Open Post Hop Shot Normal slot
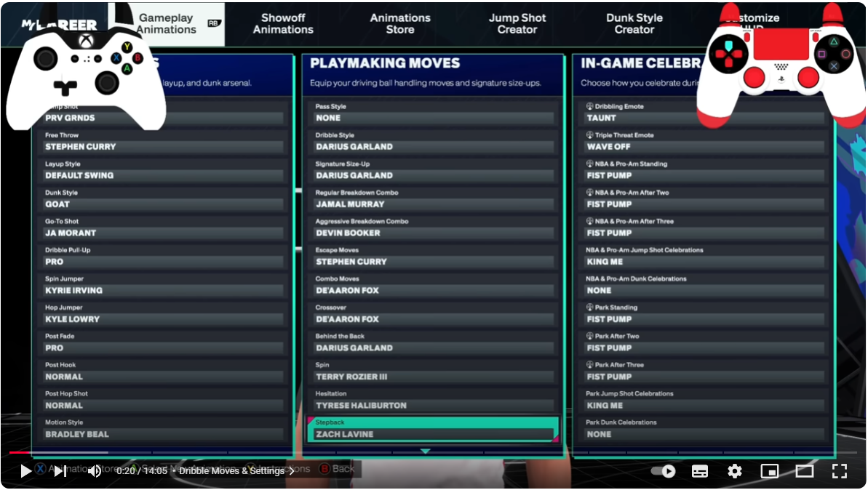The height and width of the screenshot is (490, 868). coord(162,401)
